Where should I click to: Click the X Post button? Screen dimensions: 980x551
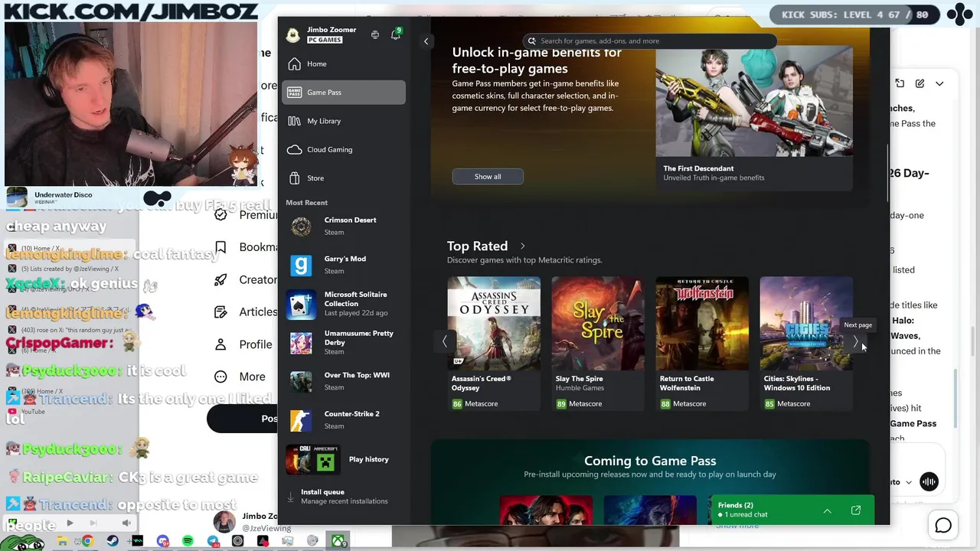(243, 419)
